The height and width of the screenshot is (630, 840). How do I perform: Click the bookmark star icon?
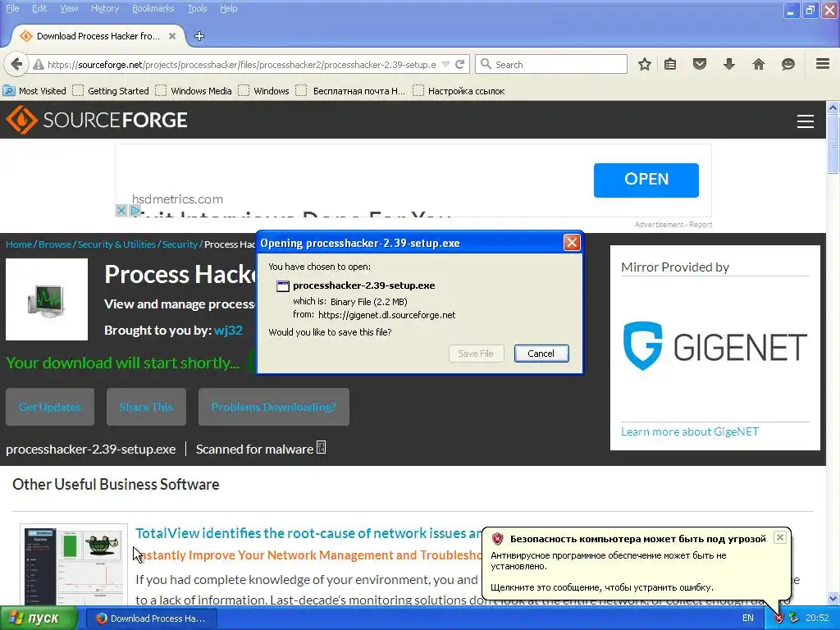click(645, 64)
